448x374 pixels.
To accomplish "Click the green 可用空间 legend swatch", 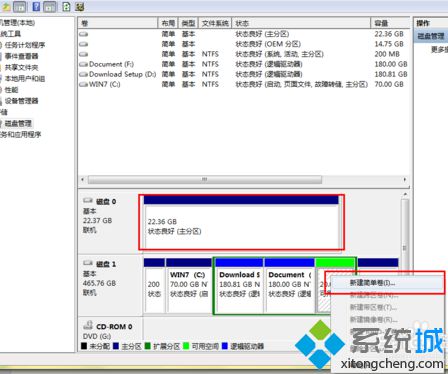I will point(186,346).
